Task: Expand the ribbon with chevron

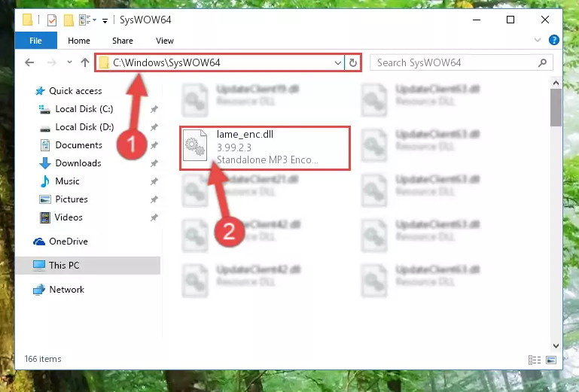Action: click(538, 40)
